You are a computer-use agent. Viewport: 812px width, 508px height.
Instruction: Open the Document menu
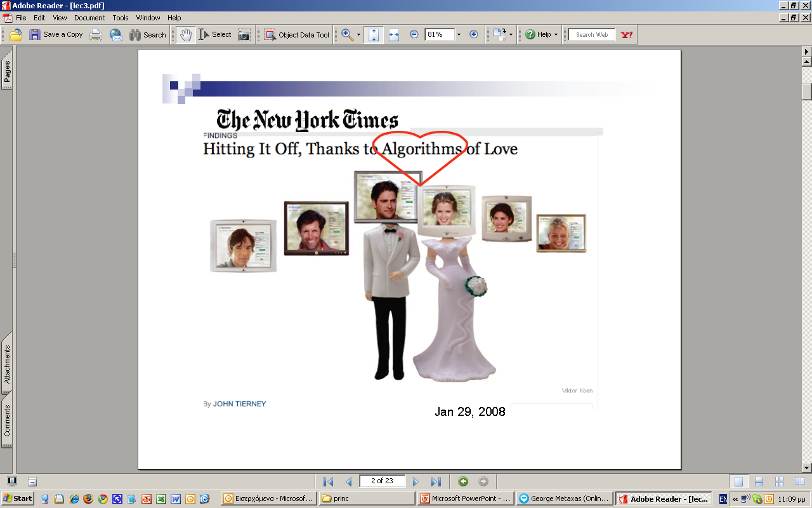pyautogui.click(x=89, y=18)
